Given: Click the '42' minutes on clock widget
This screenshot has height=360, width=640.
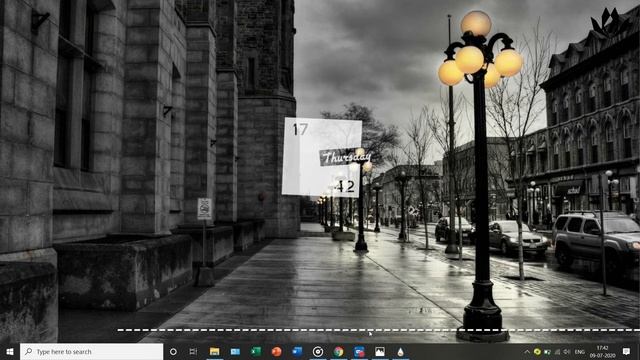Looking at the screenshot, I should tap(344, 186).
